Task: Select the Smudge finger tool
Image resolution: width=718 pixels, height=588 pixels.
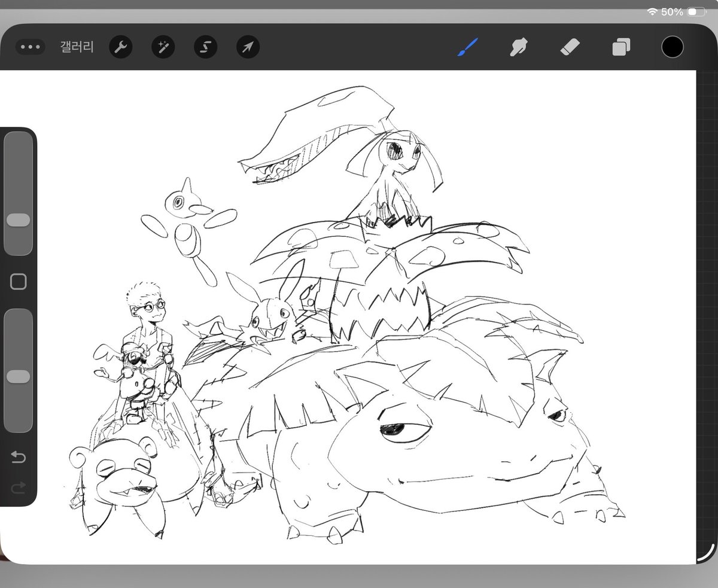Action: click(518, 47)
